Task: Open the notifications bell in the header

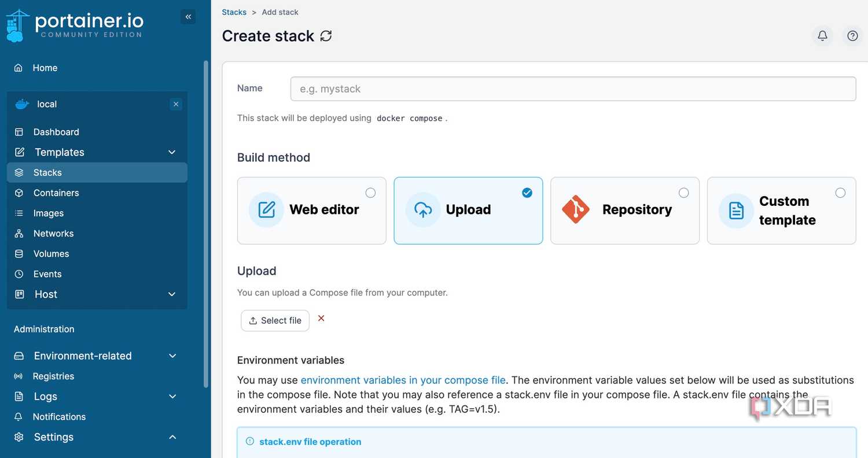Action: click(822, 36)
